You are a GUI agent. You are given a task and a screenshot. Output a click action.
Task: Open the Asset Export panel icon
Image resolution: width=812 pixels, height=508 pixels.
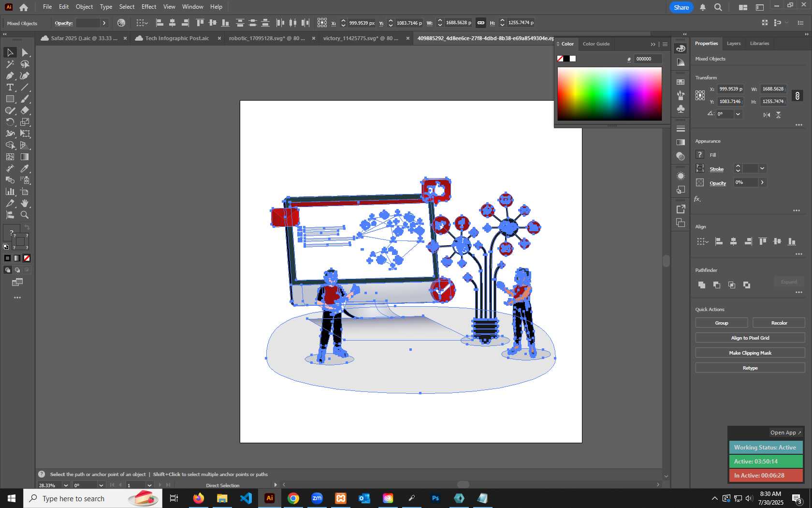[x=681, y=209]
